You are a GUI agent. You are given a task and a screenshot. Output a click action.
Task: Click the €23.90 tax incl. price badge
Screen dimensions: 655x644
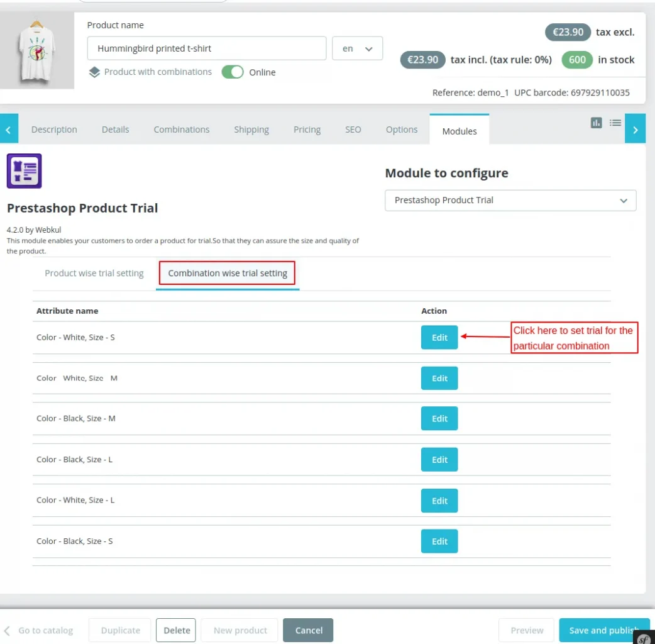click(423, 60)
